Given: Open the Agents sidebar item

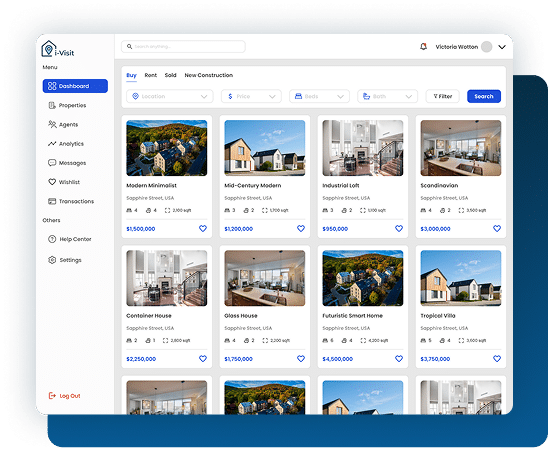Looking at the screenshot, I should coord(63,124).
